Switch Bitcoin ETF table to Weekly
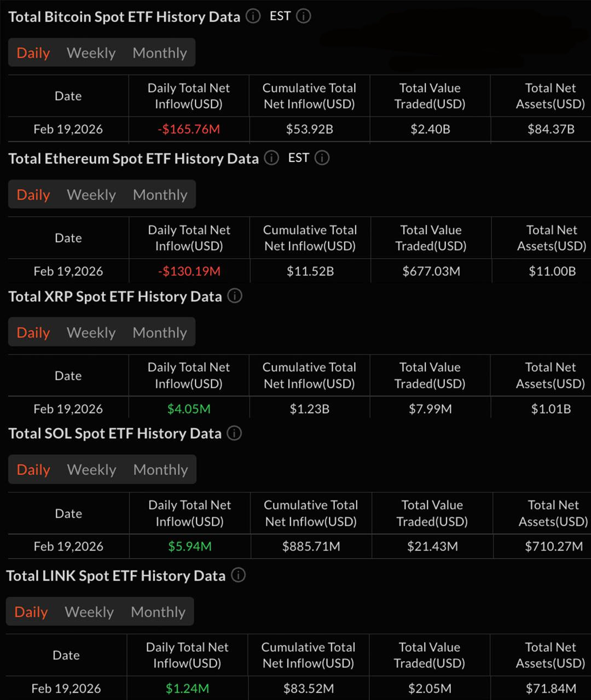591x700 pixels. coord(91,53)
